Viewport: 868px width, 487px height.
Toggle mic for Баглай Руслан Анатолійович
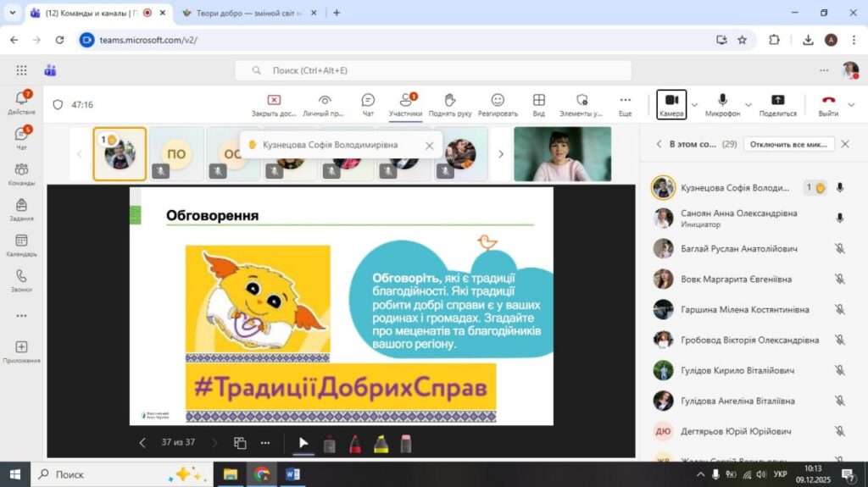(839, 249)
